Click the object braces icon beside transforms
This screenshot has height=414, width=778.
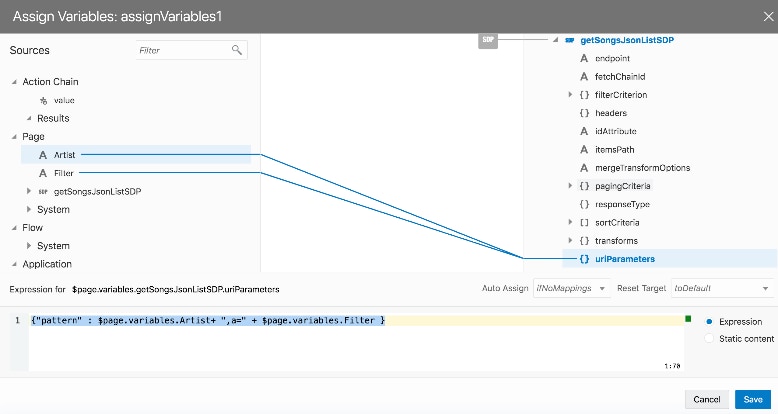[x=584, y=241]
